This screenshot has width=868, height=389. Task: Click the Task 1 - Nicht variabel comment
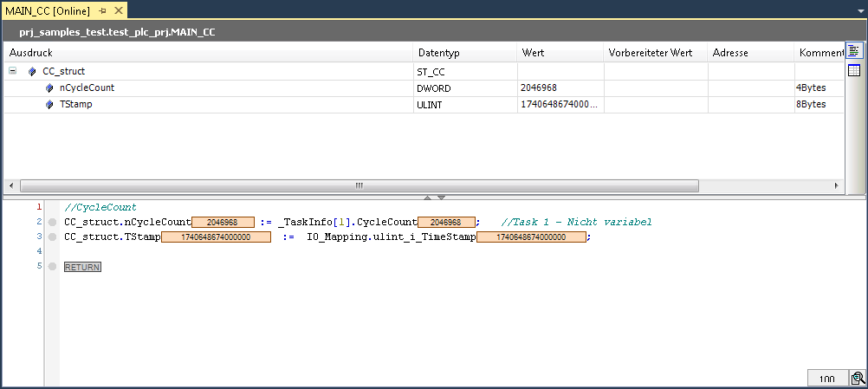pyautogui.click(x=576, y=223)
